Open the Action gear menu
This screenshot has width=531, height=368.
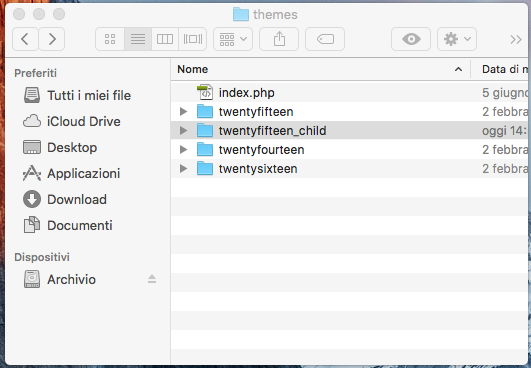[x=457, y=39]
